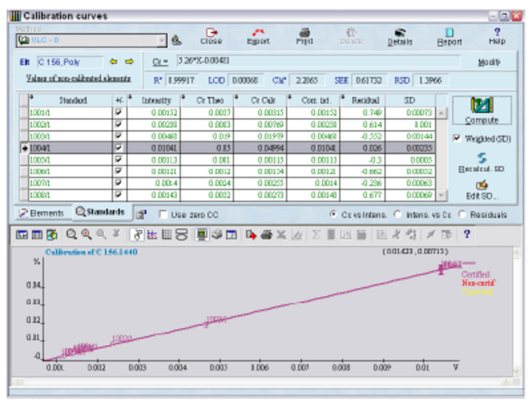The width and height of the screenshot is (532, 404).
Task: Go to next element with right arrow
Action: coord(129,62)
